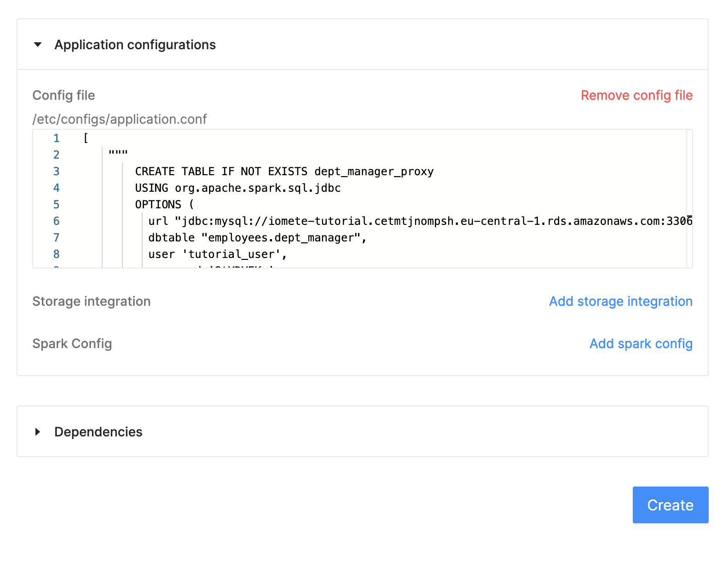
Task: Click the OPTIONS ( code line
Action: [165, 205]
